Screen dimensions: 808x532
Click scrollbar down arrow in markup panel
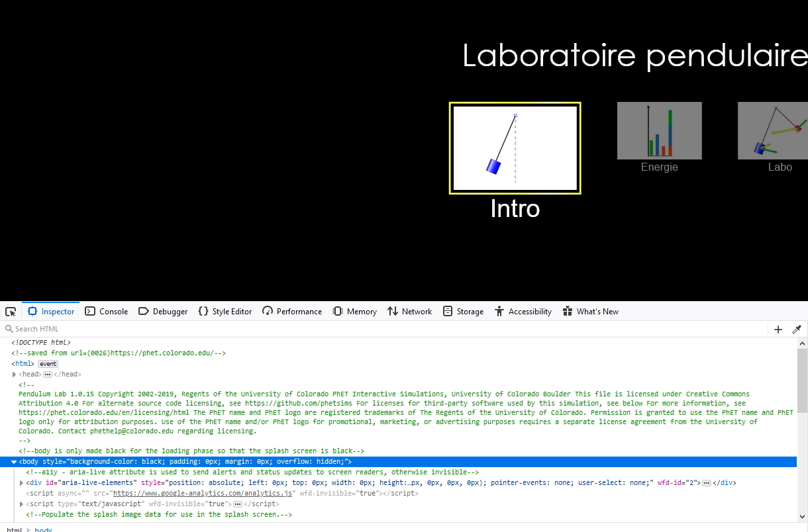803,517
